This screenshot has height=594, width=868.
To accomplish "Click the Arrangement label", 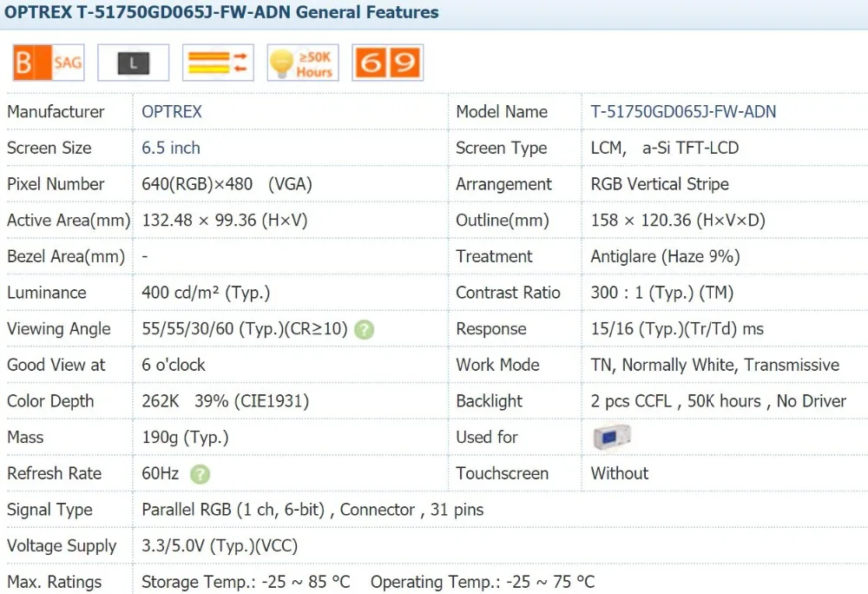I will [503, 184].
